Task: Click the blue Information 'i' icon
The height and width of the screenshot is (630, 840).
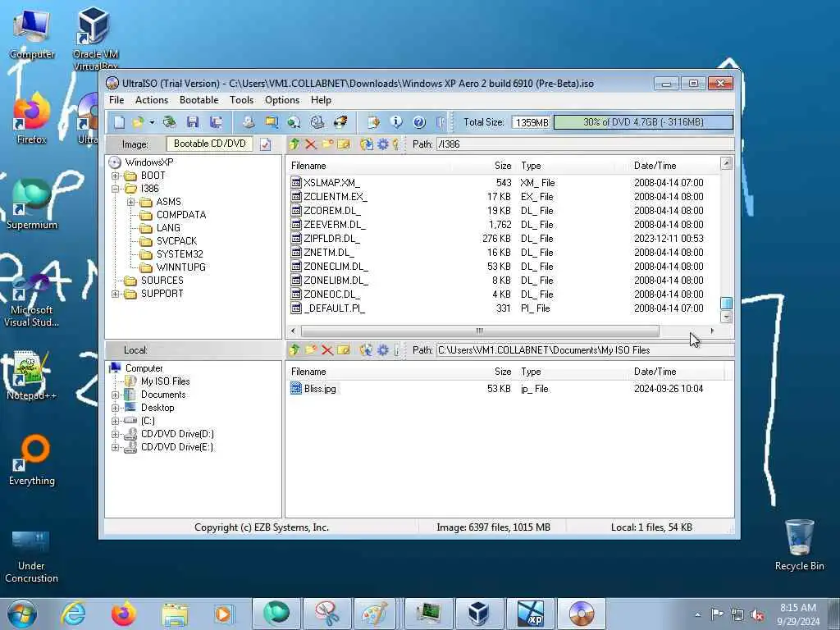Action: pos(396,122)
